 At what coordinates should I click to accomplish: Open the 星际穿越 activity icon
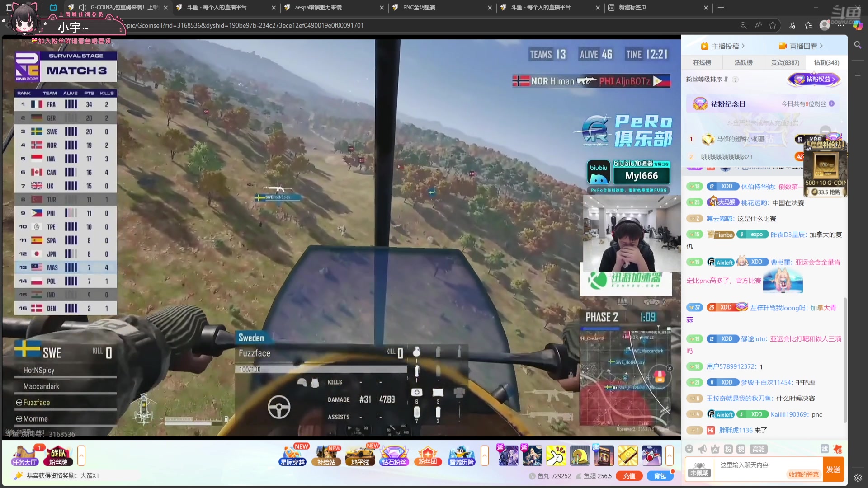(293, 455)
